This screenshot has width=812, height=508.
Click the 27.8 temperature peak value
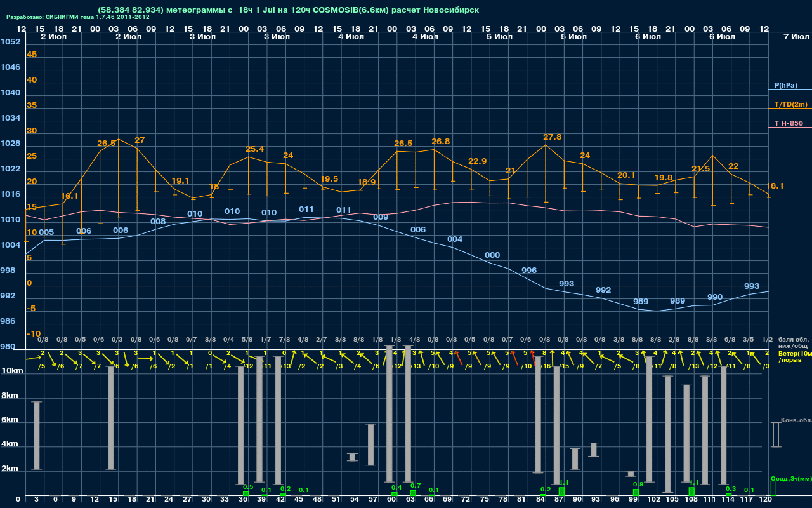[552, 137]
